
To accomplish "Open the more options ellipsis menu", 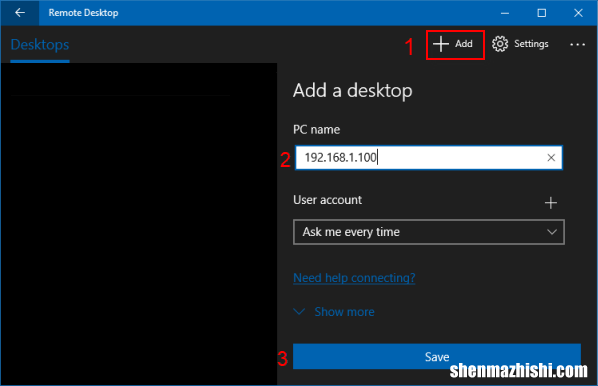I will (577, 45).
